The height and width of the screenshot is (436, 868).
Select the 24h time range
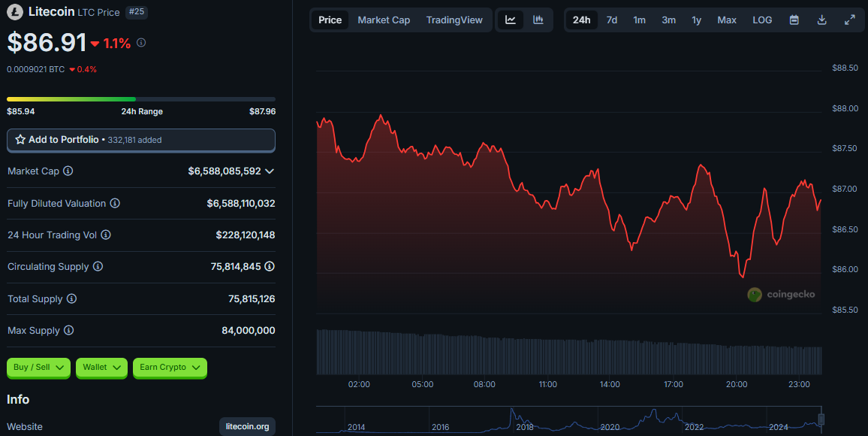click(x=581, y=20)
